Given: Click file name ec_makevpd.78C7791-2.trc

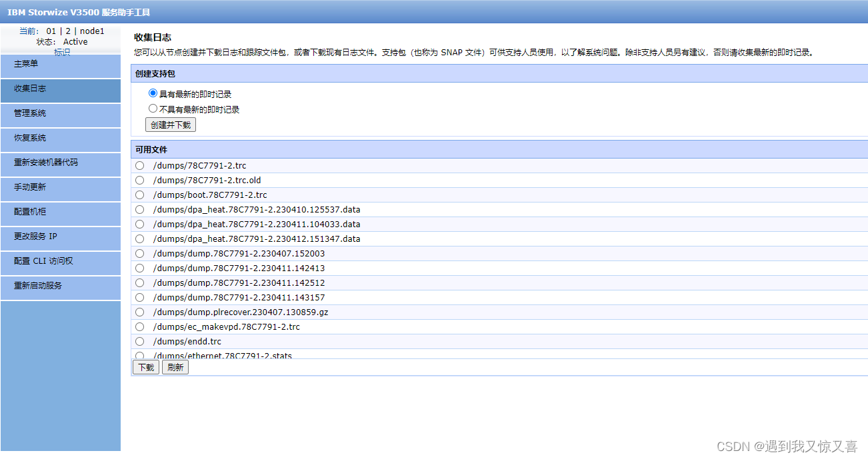Looking at the screenshot, I should tap(227, 327).
